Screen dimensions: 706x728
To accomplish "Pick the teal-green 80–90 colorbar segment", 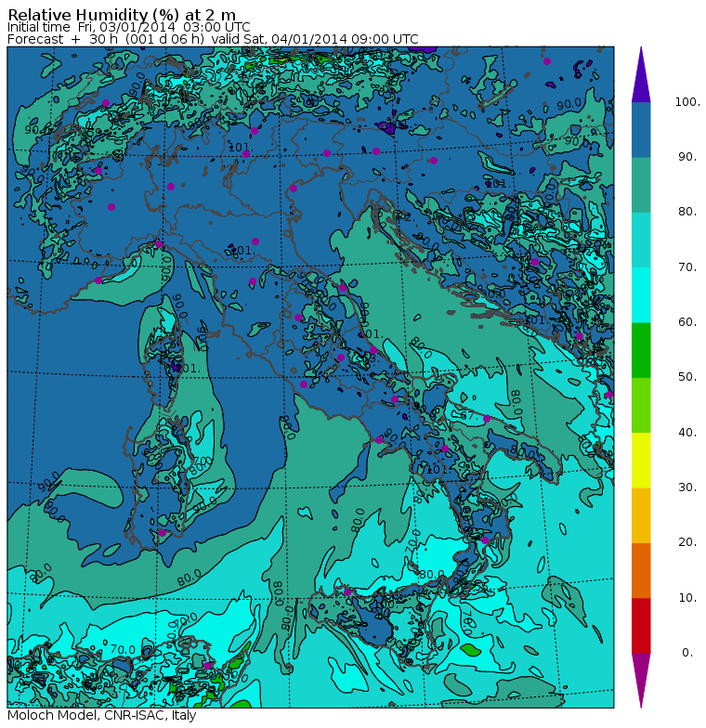I will point(641,185).
